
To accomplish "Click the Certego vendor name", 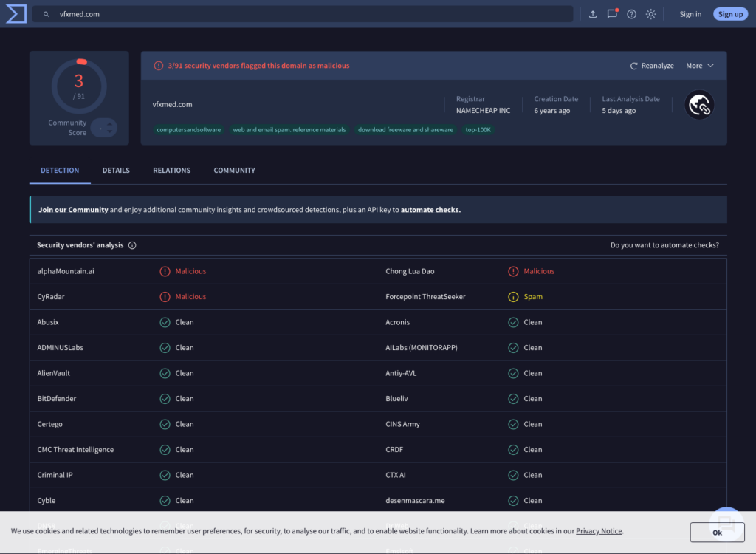I will [49, 424].
